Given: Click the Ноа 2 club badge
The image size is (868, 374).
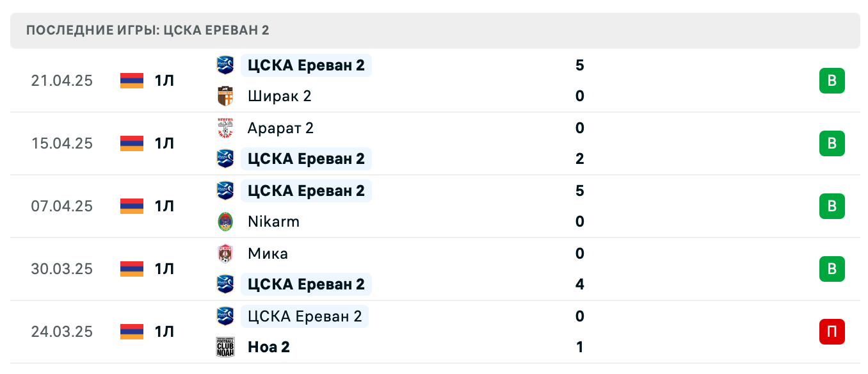Looking at the screenshot, I should coord(225,346).
